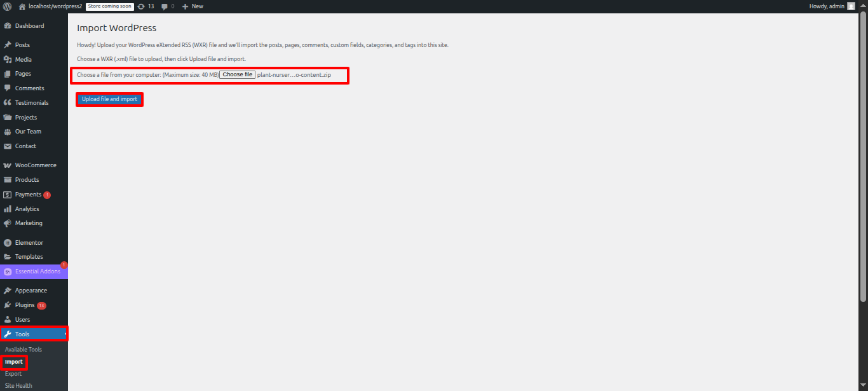Click the Dashboard icon in sidebar
The height and width of the screenshot is (391, 868).
pyautogui.click(x=8, y=26)
